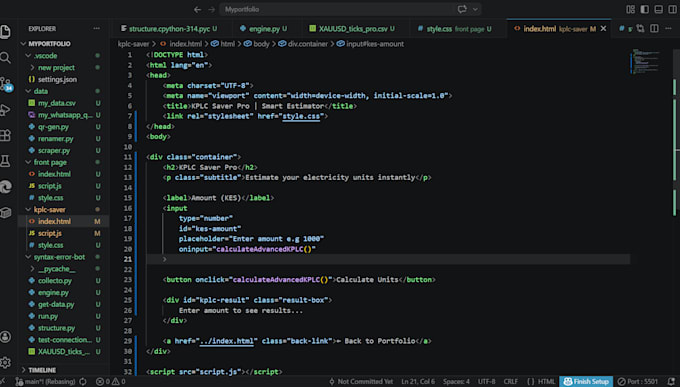Collapse the data folder
Screen dimensions: 680x387
click(x=28, y=91)
